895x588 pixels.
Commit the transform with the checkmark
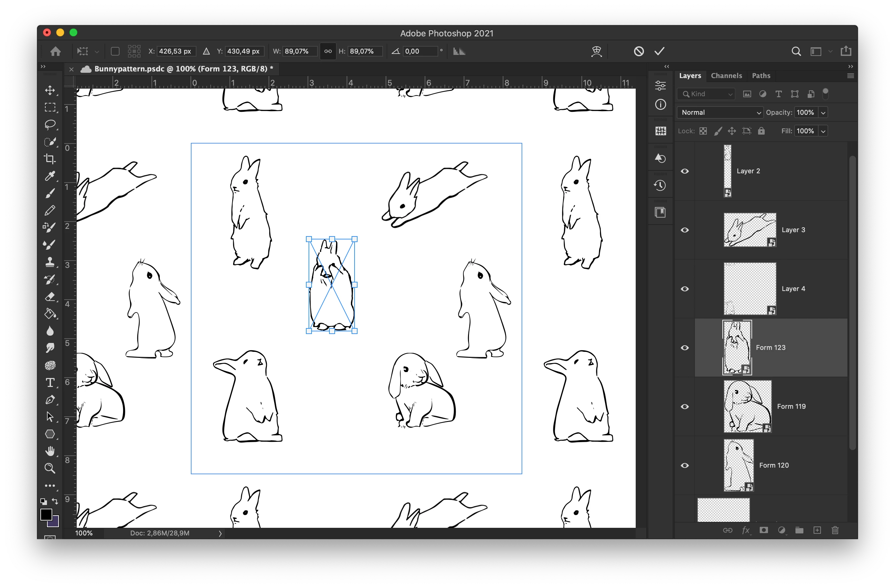point(659,51)
